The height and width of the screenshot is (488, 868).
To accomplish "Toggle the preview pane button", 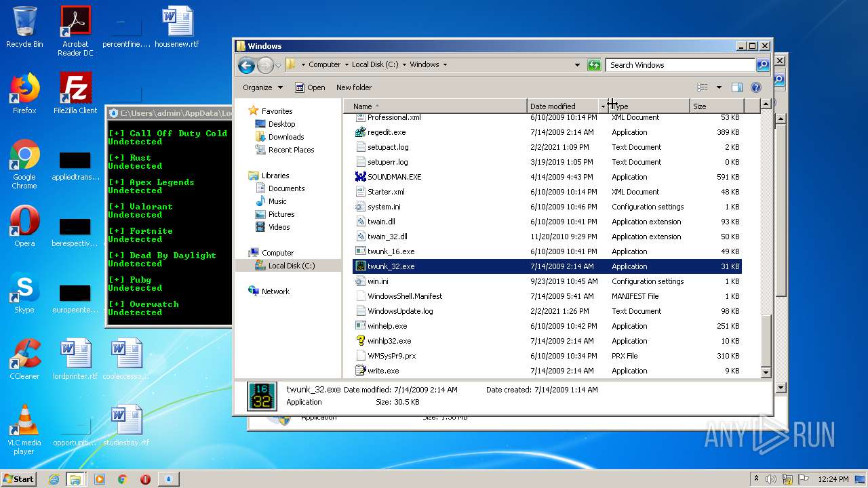I will [737, 87].
